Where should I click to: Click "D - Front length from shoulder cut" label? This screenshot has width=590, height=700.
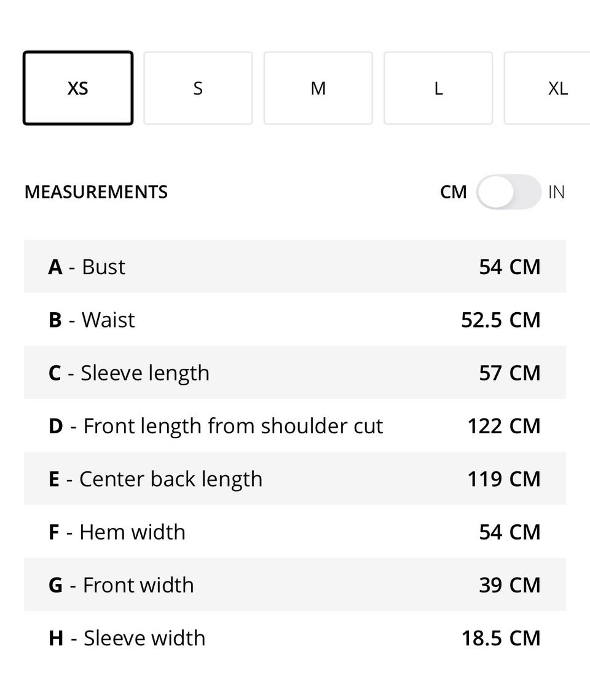click(x=216, y=426)
